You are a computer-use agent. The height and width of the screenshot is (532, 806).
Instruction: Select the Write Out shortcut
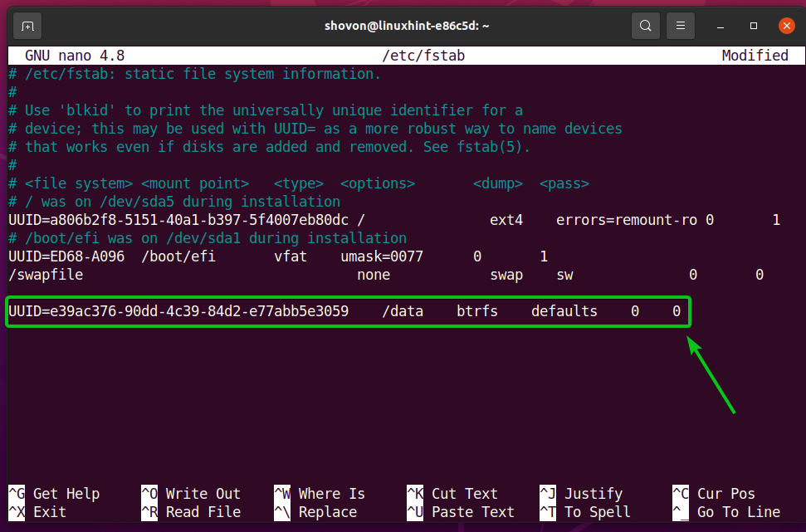[191, 494]
